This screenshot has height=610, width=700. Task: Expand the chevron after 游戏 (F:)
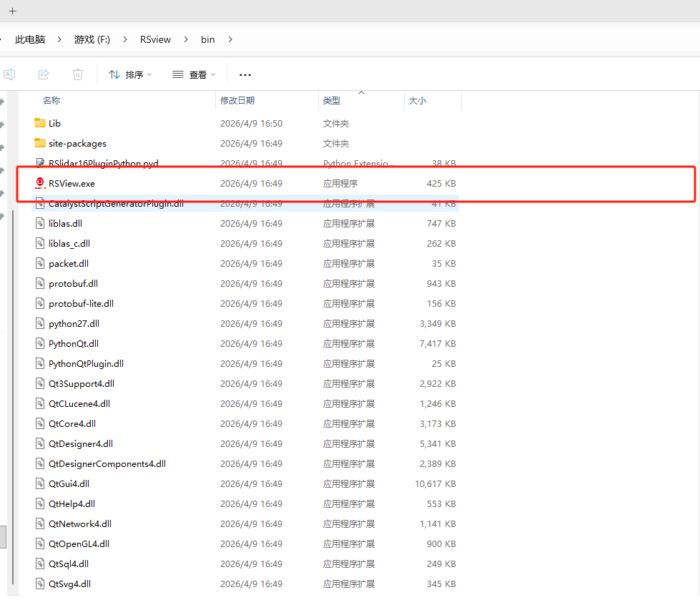[125, 39]
